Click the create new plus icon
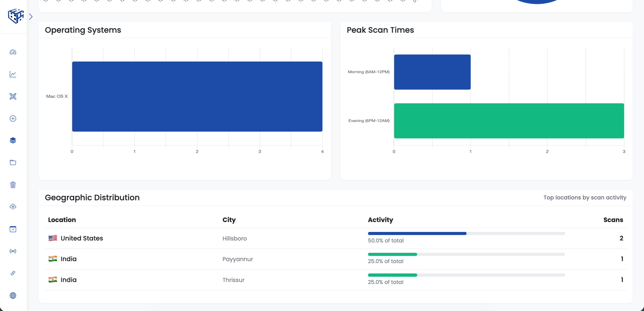This screenshot has width=644, height=311. 13,118
